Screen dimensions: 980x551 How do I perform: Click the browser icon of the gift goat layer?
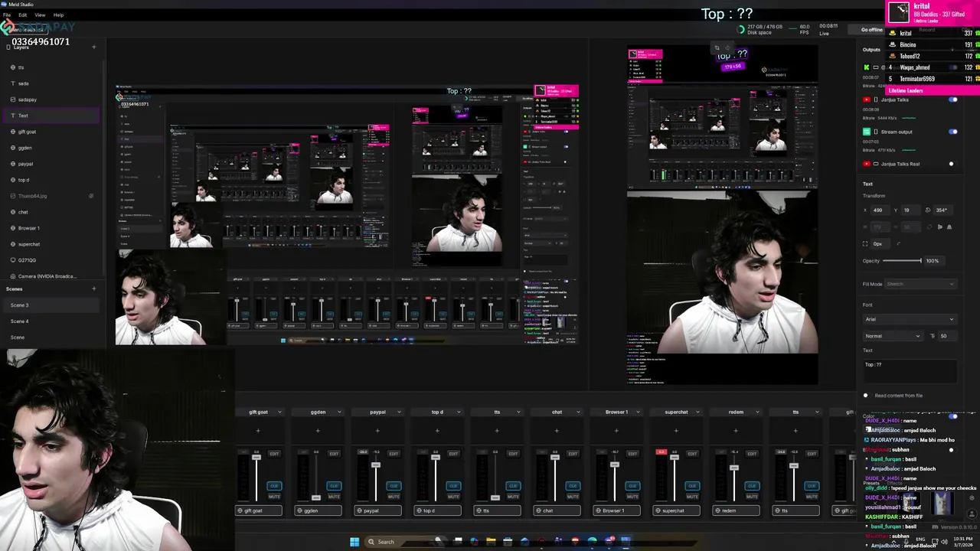pyautogui.click(x=12, y=132)
